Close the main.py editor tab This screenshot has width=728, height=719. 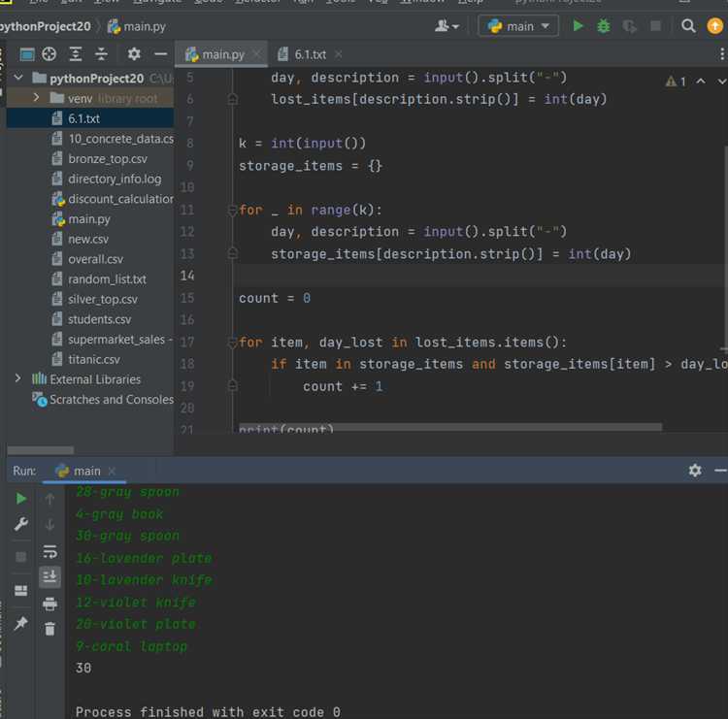pyautogui.click(x=256, y=54)
